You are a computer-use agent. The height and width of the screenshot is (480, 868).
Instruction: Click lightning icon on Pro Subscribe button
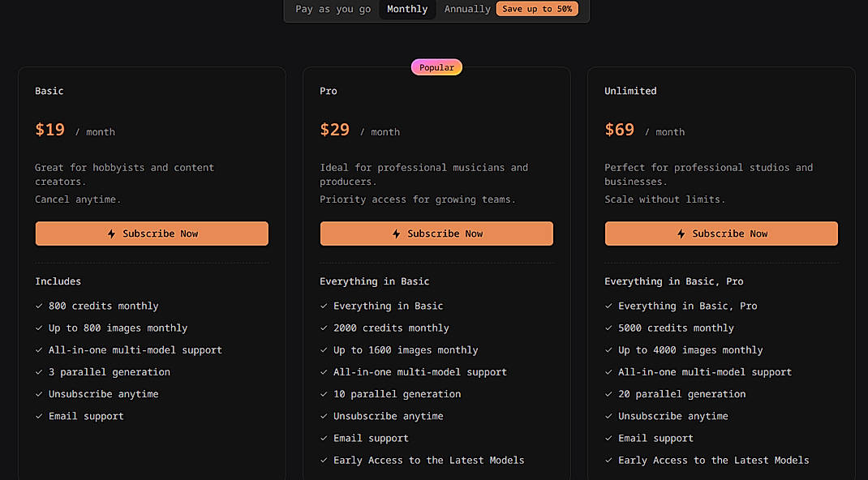(397, 234)
